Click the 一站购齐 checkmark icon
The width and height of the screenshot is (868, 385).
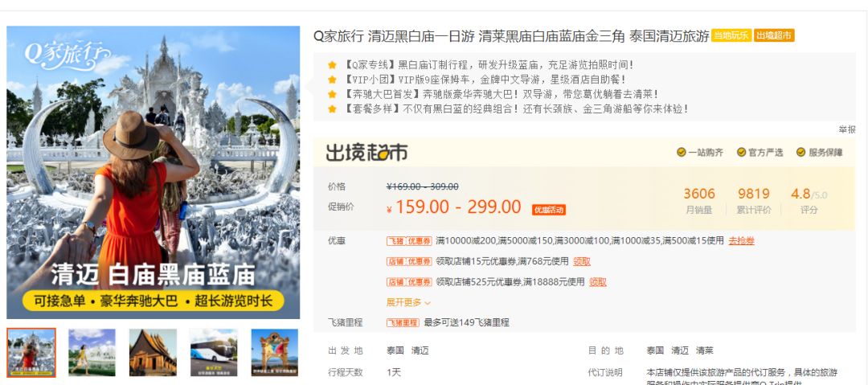[682, 153]
